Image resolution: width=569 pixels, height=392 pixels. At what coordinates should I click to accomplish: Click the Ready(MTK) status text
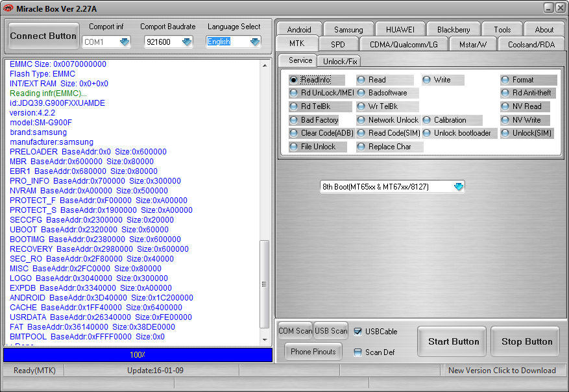[34, 370]
